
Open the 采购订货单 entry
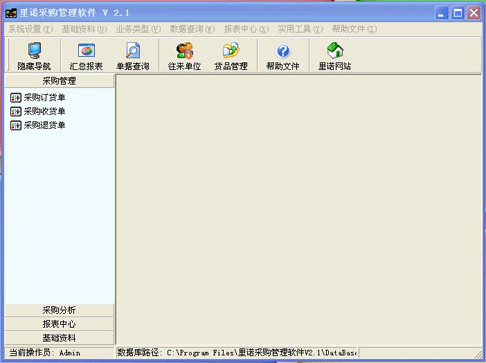[44, 98]
